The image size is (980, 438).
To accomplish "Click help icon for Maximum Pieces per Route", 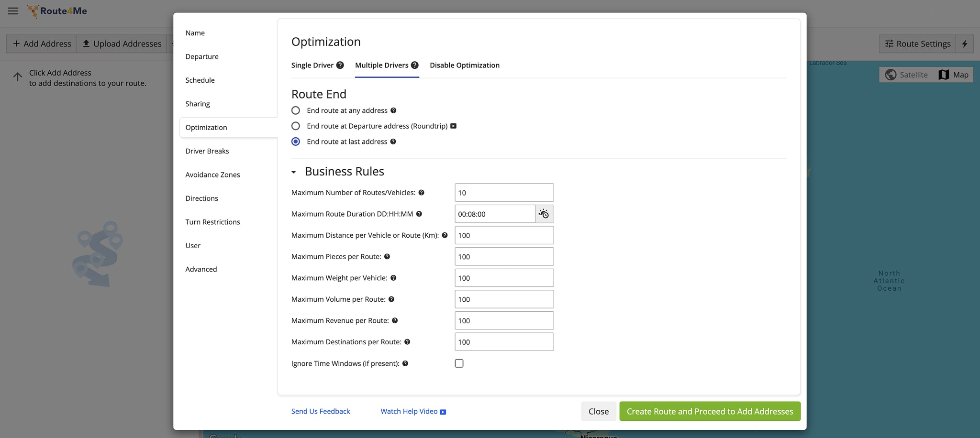I will [387, 256].
